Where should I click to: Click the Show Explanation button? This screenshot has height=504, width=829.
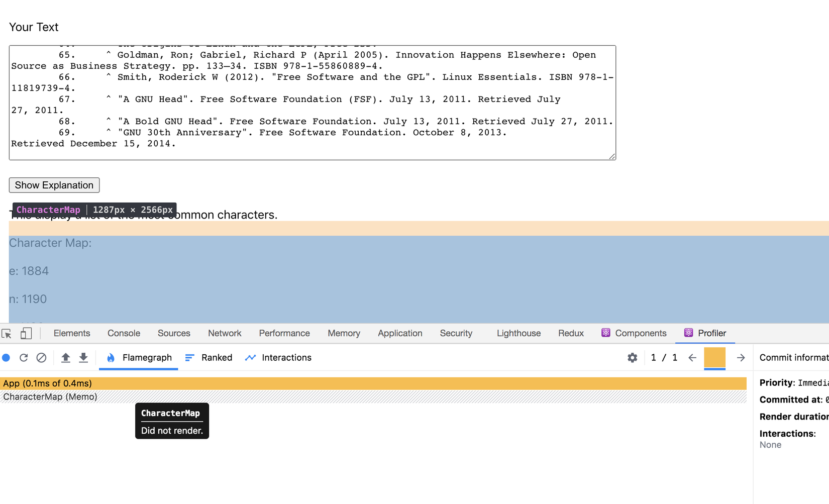pyautogui.click(x=54, y=185)
